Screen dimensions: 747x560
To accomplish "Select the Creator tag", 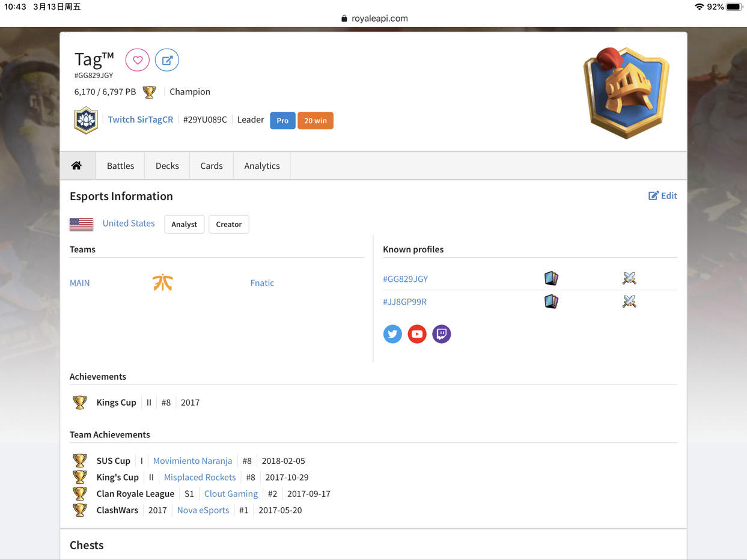I will (x=229, y=224).
